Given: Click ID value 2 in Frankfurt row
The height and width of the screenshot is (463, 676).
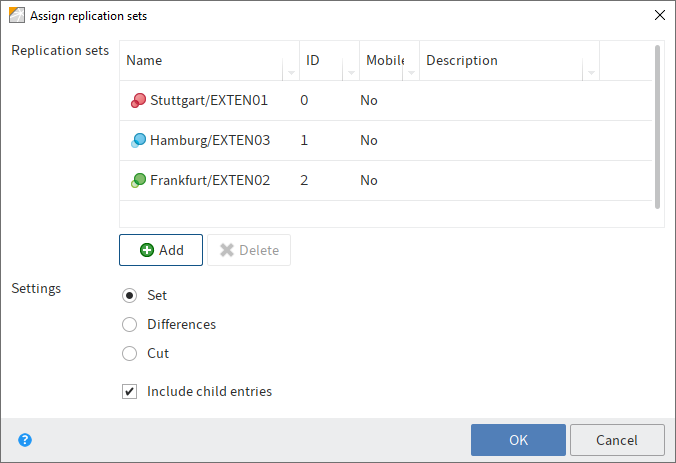Looking at the screenshot, I should click(x=304, y=180).
